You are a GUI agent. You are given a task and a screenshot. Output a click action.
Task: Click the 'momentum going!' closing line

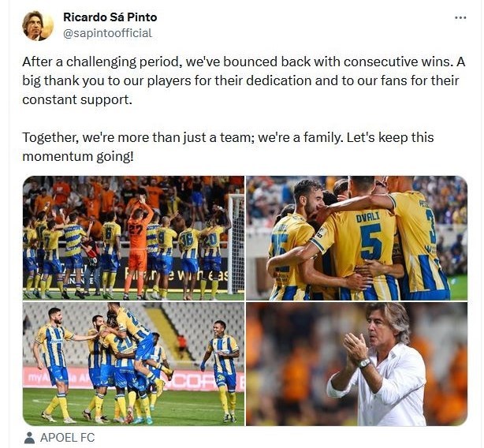[78, 156]
